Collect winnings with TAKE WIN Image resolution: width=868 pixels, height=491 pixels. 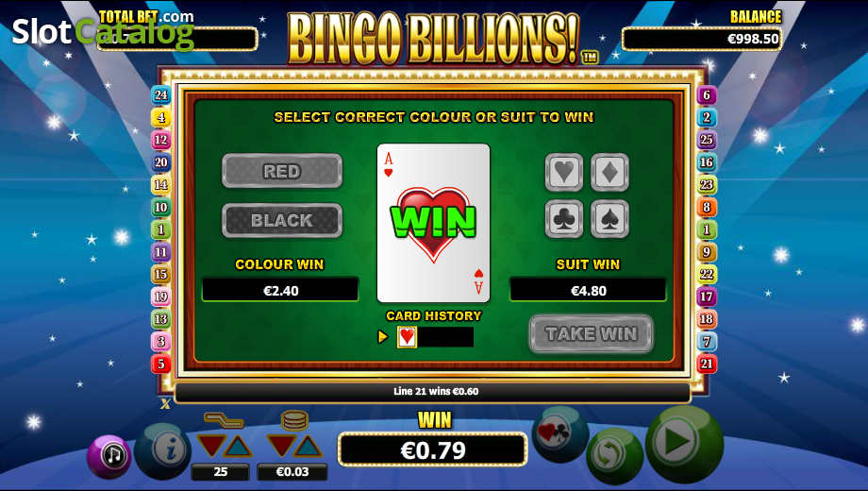(x=592, y=333)
